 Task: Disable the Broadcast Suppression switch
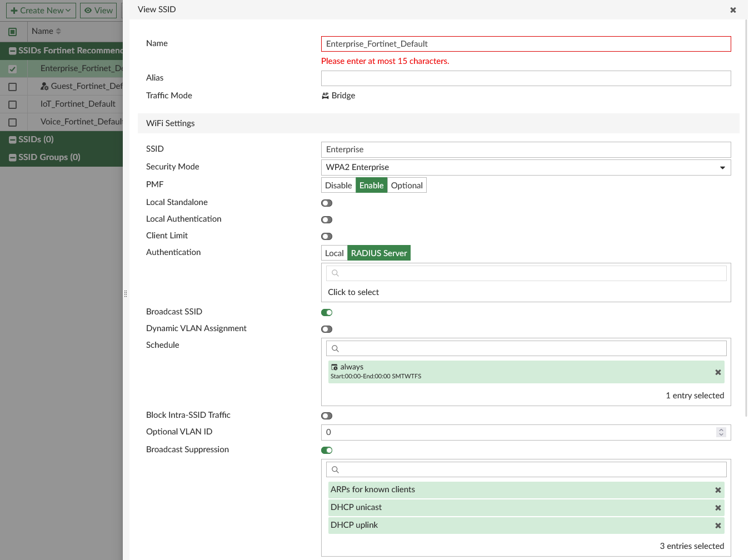[x=327, y=451]
